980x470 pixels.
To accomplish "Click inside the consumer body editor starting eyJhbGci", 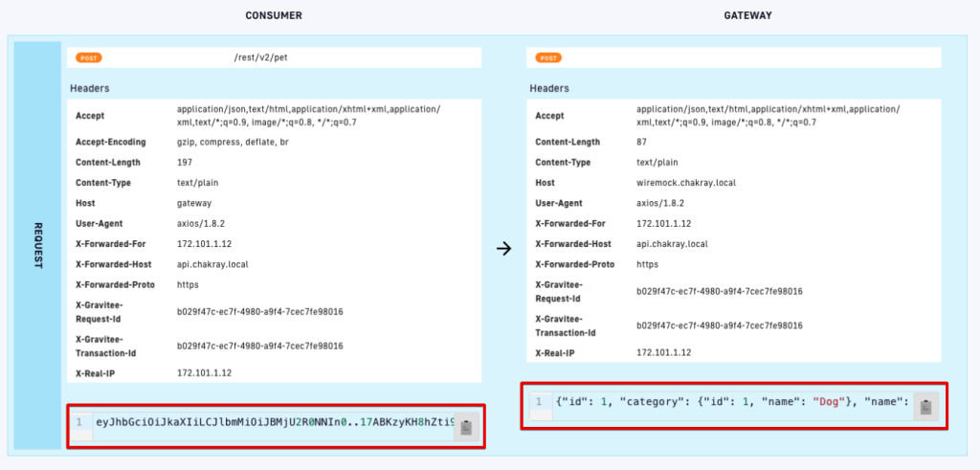I will 274,422.
